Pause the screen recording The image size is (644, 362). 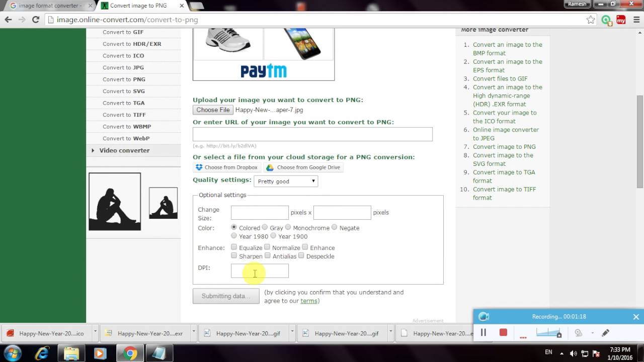point(483,332)
